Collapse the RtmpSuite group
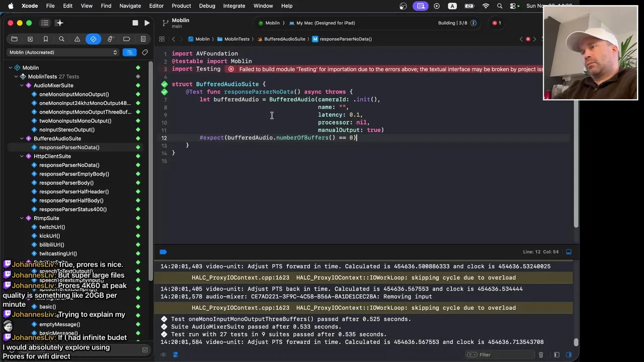Image resolution: width=644 pixels, height=362 pixels. (x=22, y=218)
